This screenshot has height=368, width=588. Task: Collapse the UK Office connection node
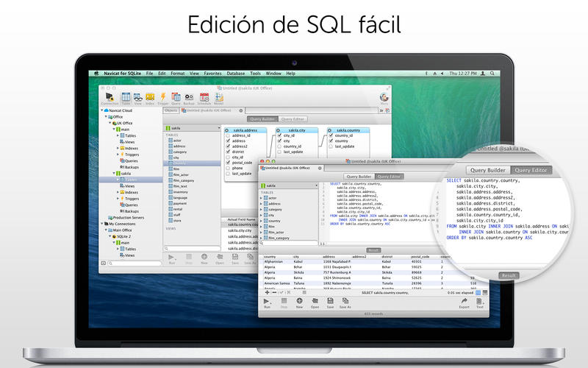pyautogui.click(x=110, y=123)
